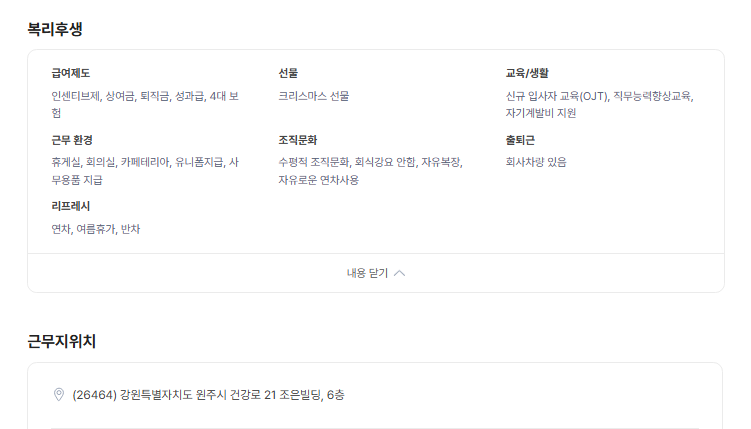The width and height of the screenshot is (751, 429).
Task: Select the 선물 category label
Action: [x=288, y=73]
